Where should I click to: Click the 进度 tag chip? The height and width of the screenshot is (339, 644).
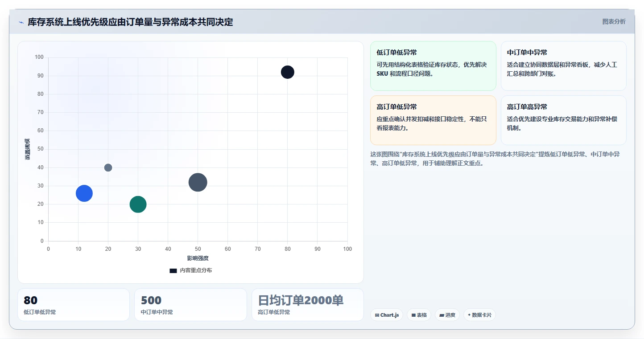point(447,315)
